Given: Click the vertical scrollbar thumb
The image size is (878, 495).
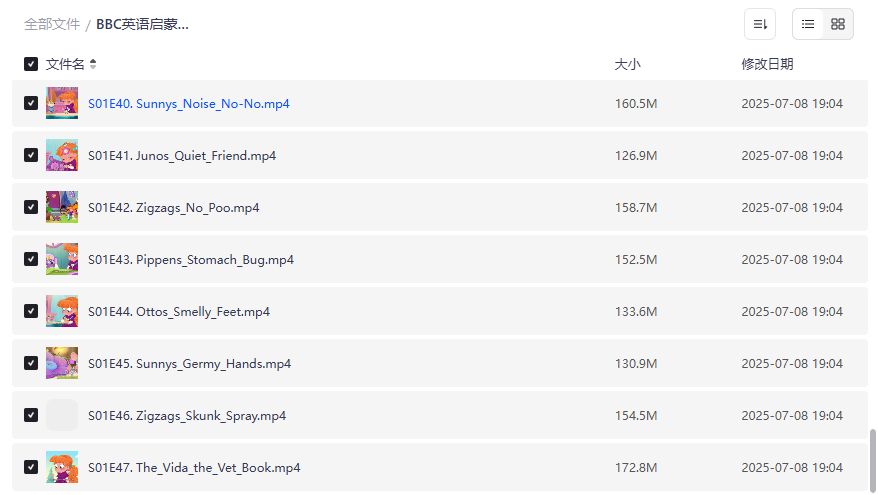Looking at the screenshot, I should point(872,458).
